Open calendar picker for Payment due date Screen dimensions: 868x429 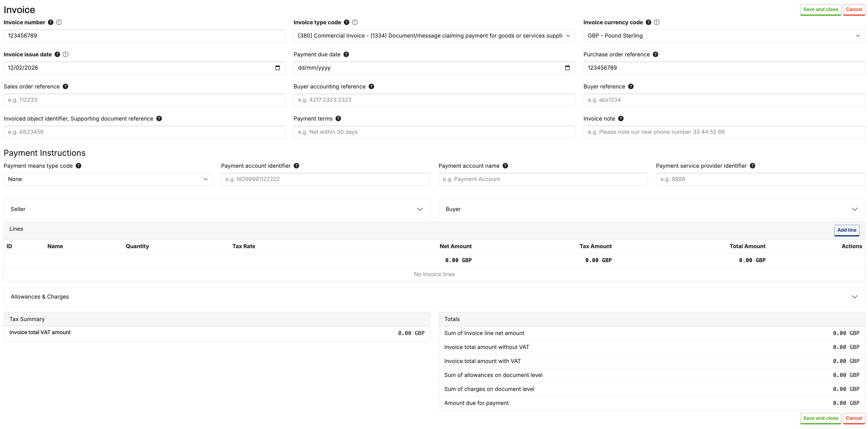(x=567, y=68)
